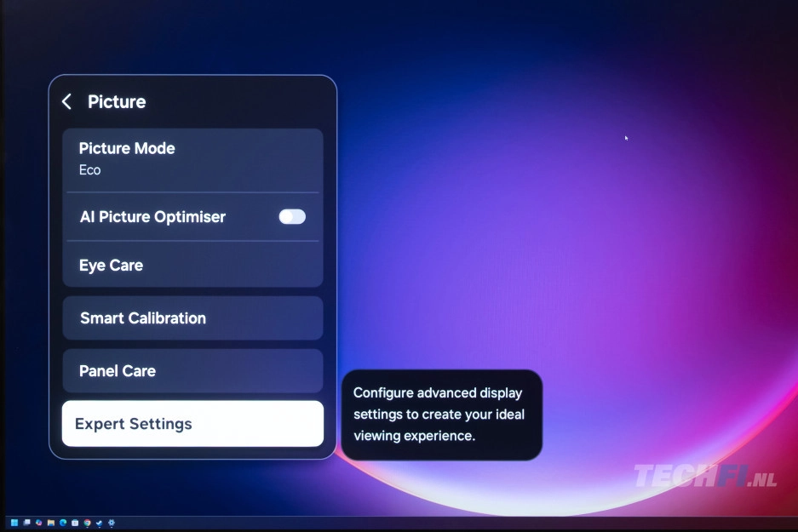Open the Settings gear in the taskbar
This screenshot has height=532, width=798.
[x=112, y=523]
